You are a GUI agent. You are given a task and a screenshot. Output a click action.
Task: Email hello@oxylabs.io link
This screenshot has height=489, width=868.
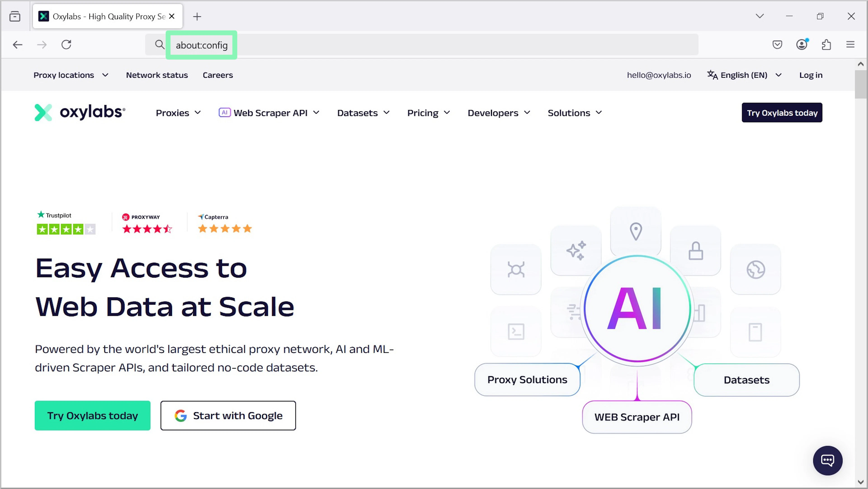pyautogui.click(x=659, y=75)
